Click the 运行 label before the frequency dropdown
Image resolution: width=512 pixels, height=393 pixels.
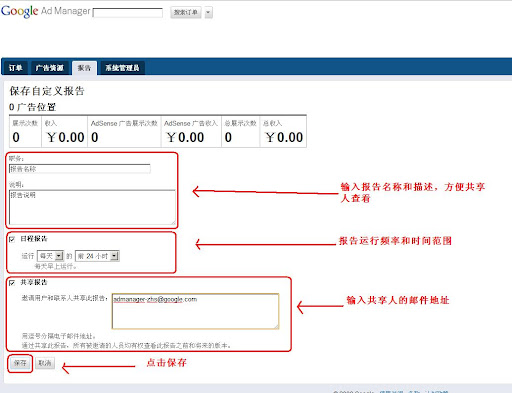[28, 256]
